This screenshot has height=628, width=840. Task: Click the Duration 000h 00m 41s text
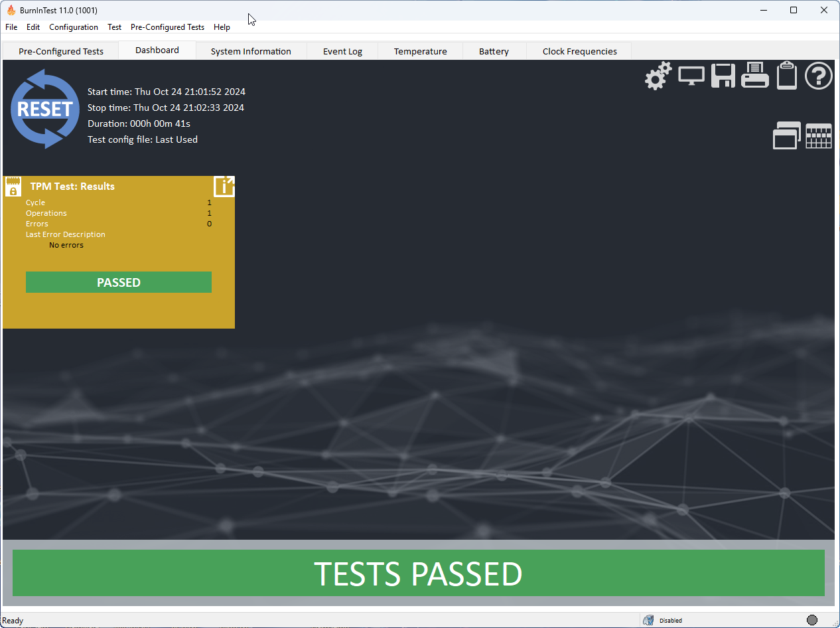click(x=139, y=123)
